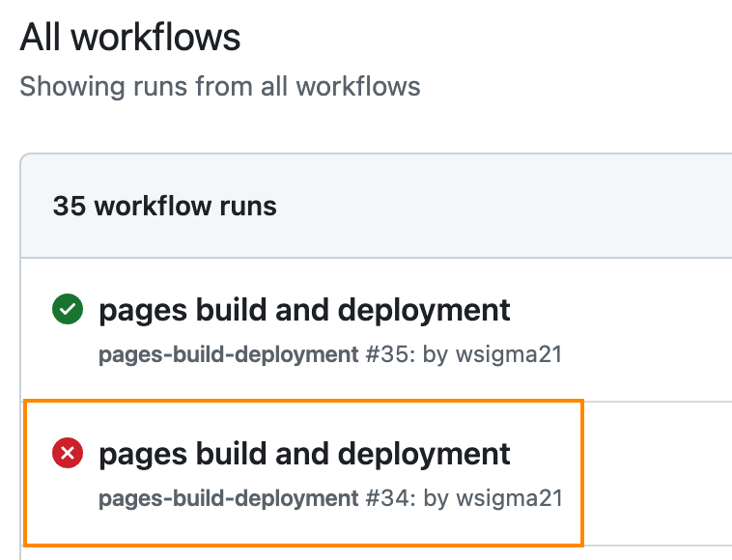
Task: Open wsigma21 profile from run #35
Action: pos(509,354)
